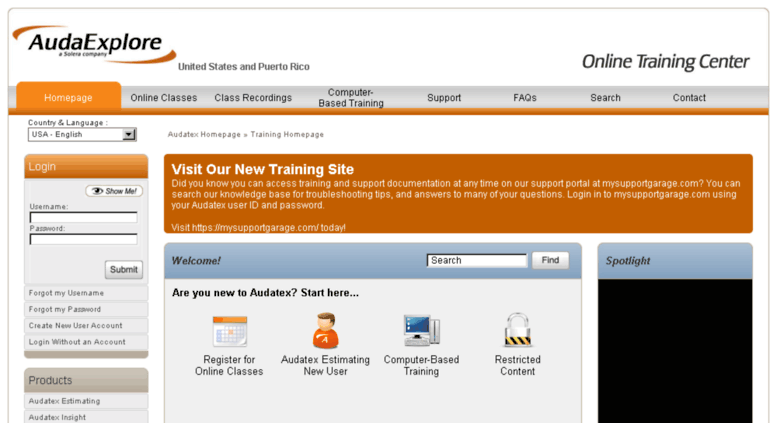Click the AudaExplore logo
777x423 pixels.
click(x=94, y=45)
